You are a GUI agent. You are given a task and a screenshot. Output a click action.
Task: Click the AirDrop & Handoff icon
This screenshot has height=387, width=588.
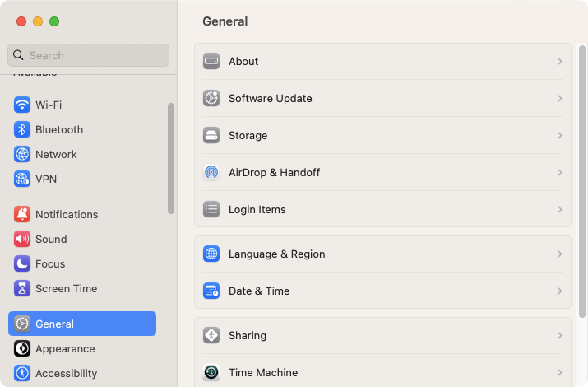coord(211,172)
